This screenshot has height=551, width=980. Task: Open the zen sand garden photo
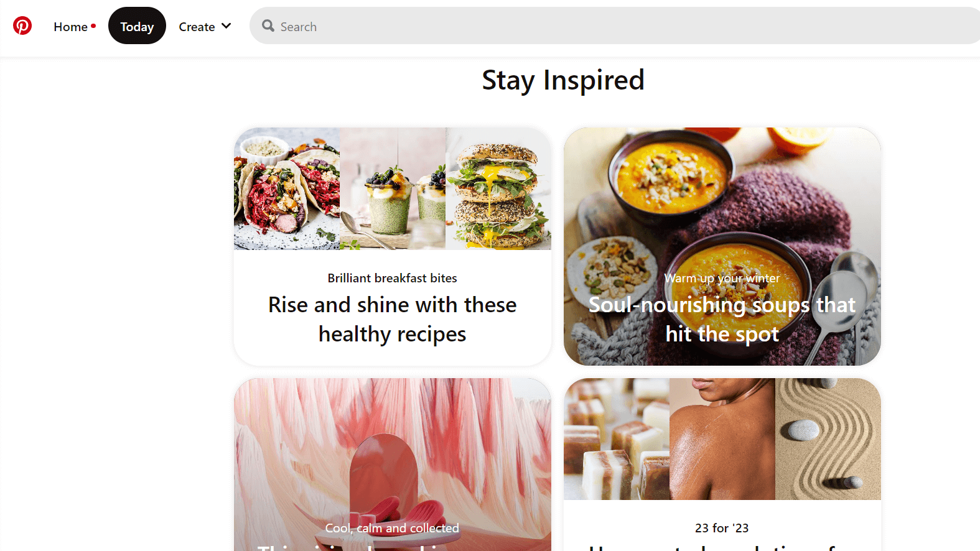coord(828,439)
